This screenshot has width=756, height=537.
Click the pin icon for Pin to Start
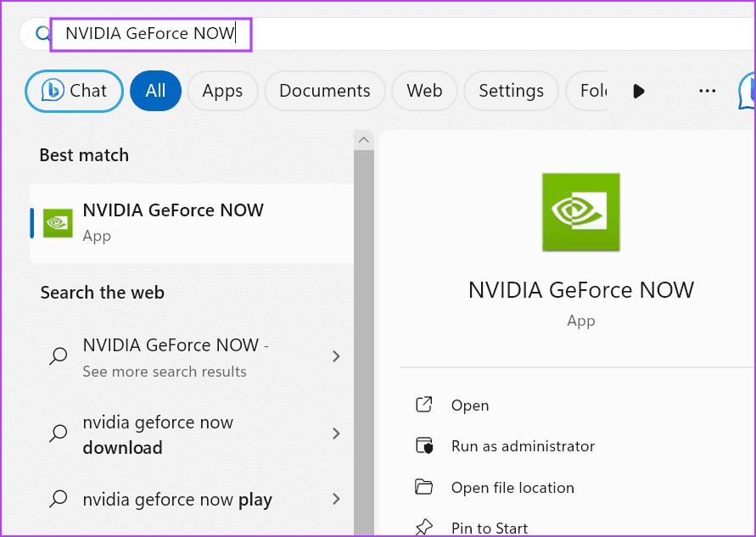tap(424, 528)
